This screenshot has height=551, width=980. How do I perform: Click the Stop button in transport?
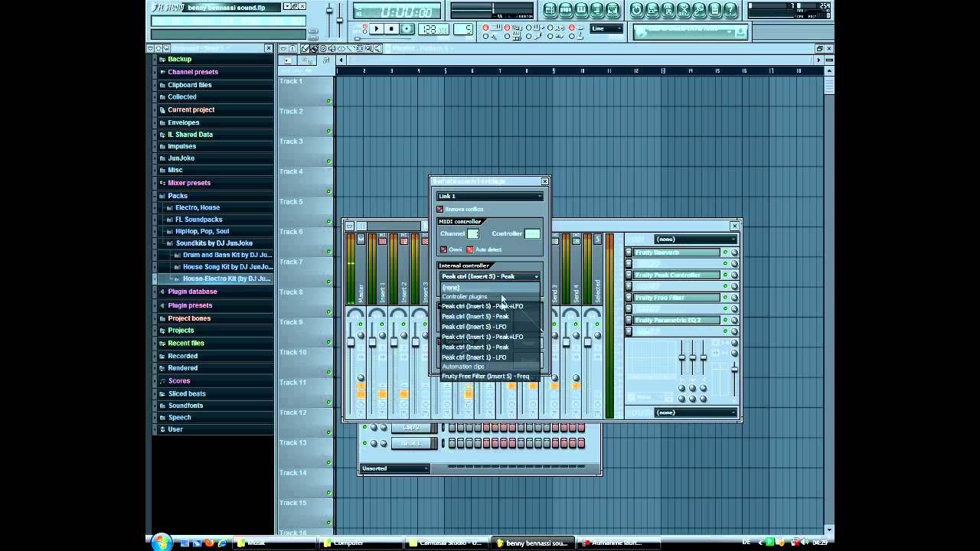[391, 29]
